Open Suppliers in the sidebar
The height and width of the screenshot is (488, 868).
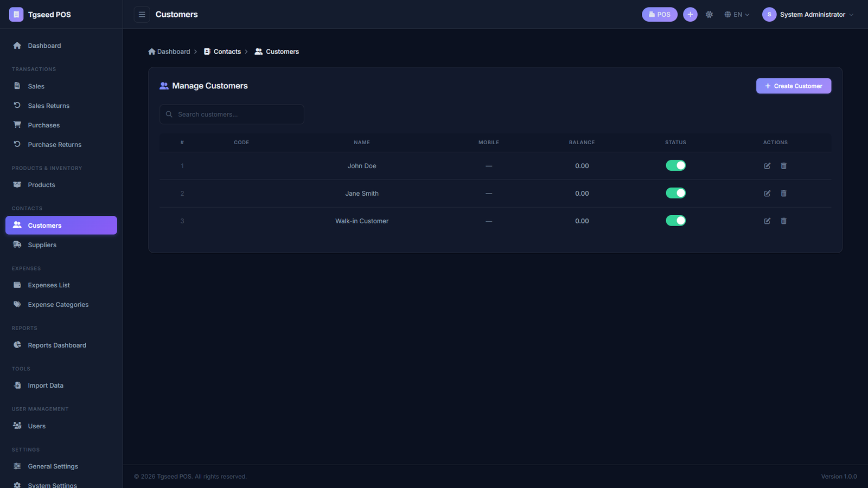point(61,245)
